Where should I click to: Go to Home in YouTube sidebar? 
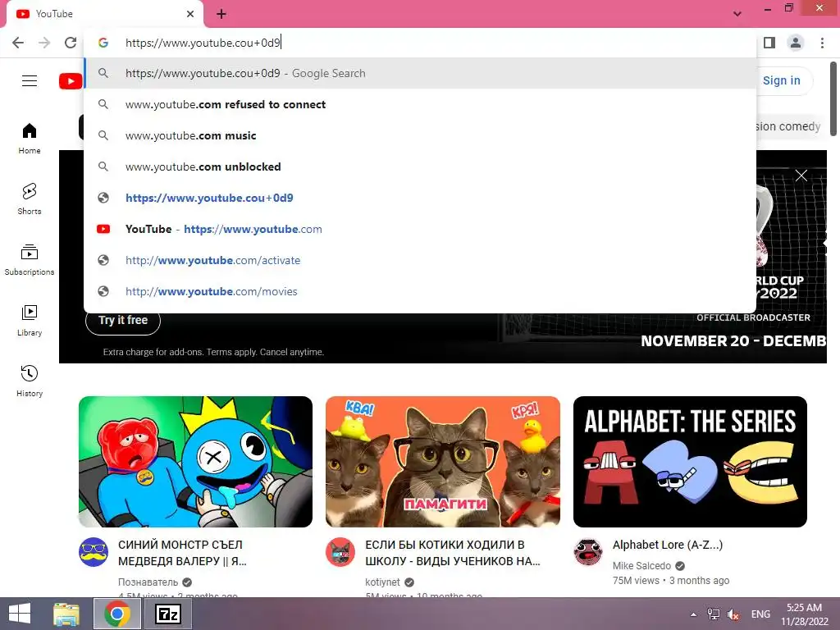[x=30, y=138]
